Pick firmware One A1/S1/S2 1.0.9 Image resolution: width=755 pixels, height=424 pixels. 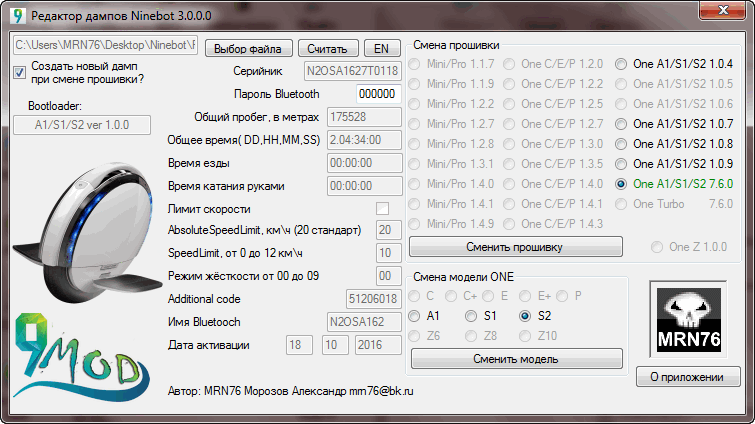[622, 164]
